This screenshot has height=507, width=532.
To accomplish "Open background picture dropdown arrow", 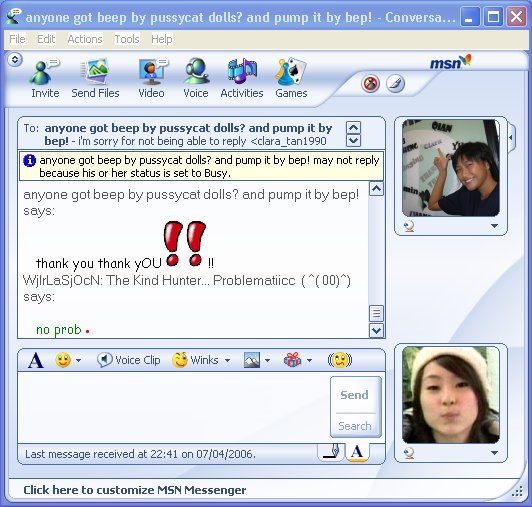I will pyautogui.click(x=267, y=360).
